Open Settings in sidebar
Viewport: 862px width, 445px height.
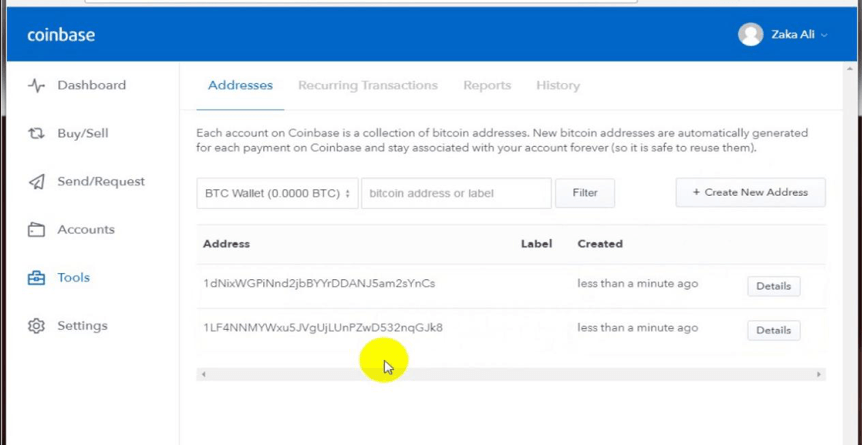point(82,326)
